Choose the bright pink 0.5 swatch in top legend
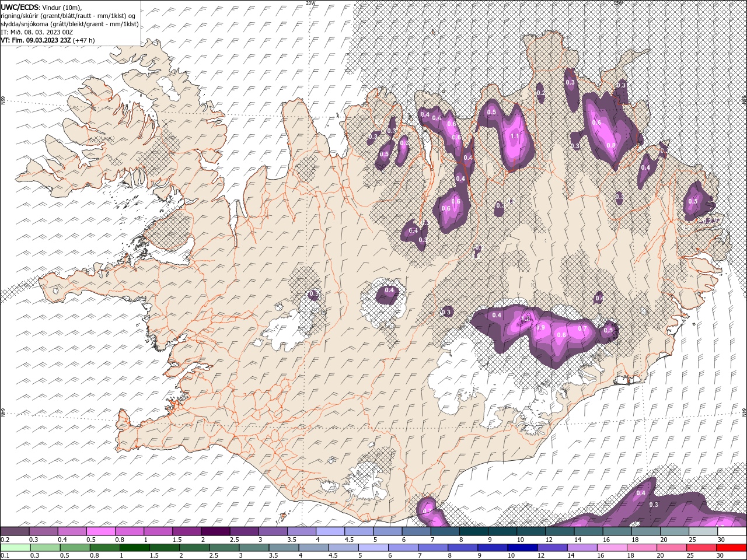The width and height of the screenshot is (747, 560). coord(100,531)
